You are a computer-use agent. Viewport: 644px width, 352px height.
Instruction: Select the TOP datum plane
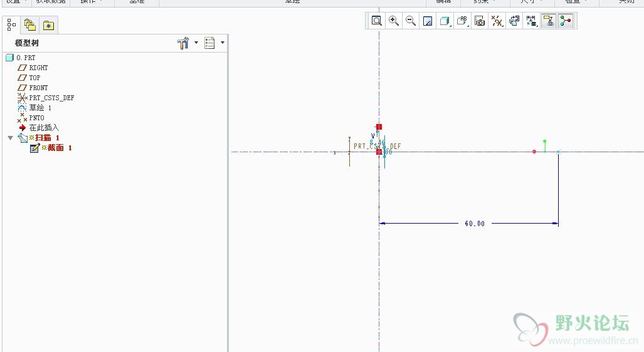29,78
